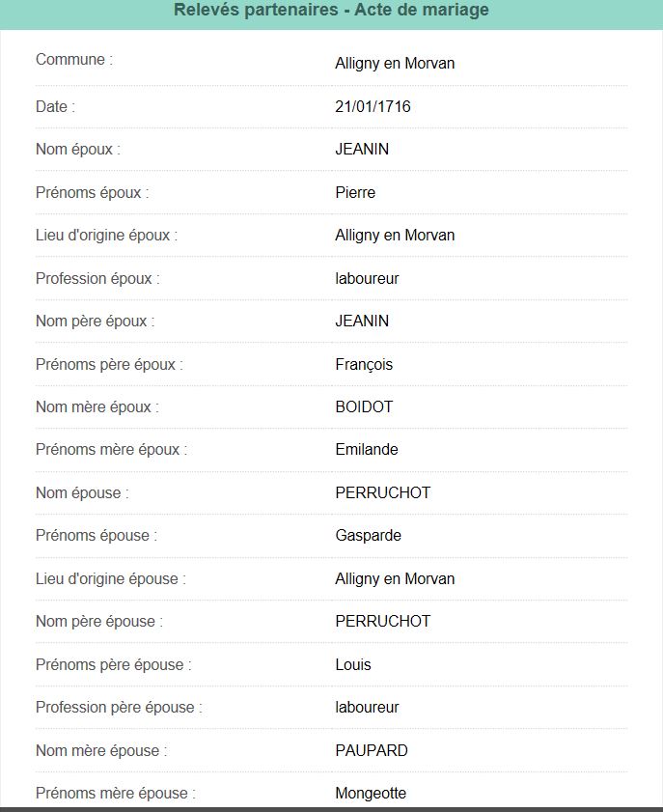The height and width of the screenshot is (812, 663).
Task: Click the bride's mother's surname PAUPARD
Action: tap(372, 751)
